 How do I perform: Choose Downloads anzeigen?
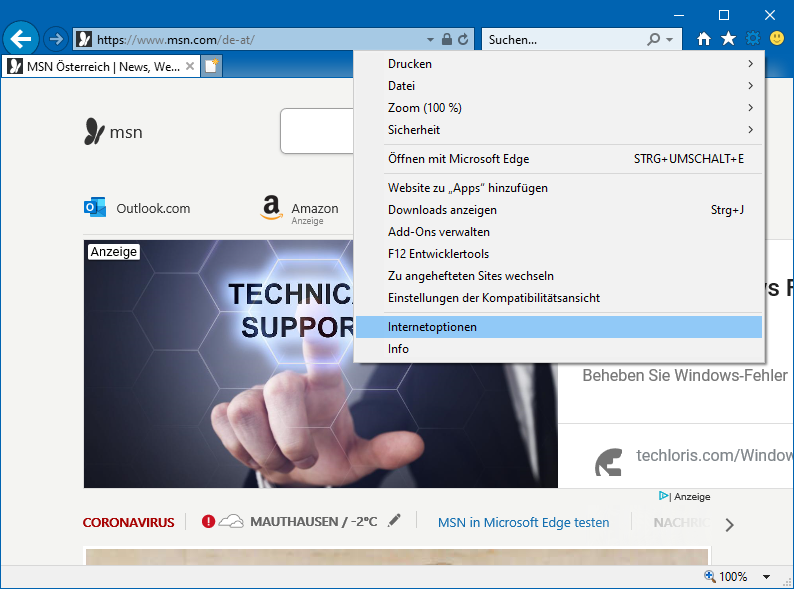559,210
